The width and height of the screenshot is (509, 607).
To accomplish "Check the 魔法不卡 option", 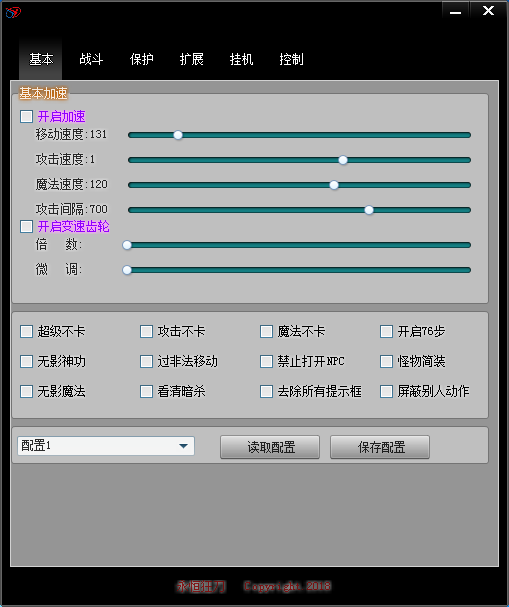I will (266, 331).
